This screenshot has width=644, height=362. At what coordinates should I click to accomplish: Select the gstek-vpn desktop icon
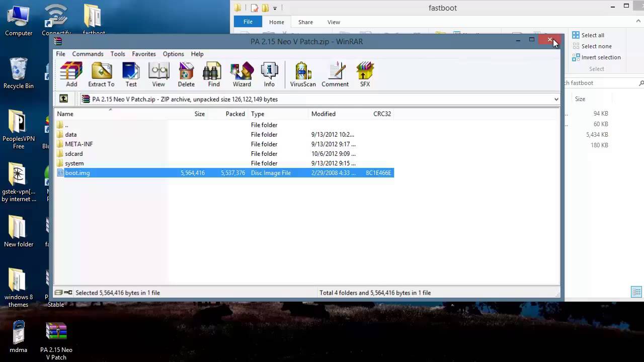click(x=19, y=183)
